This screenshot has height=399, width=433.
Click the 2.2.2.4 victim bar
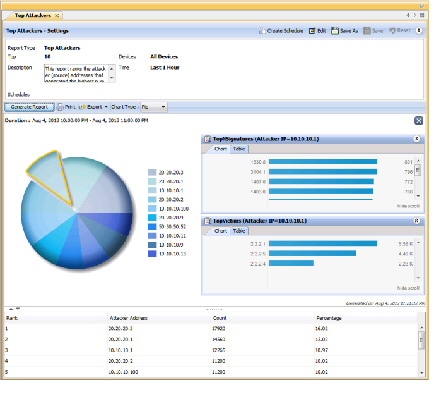291,263
